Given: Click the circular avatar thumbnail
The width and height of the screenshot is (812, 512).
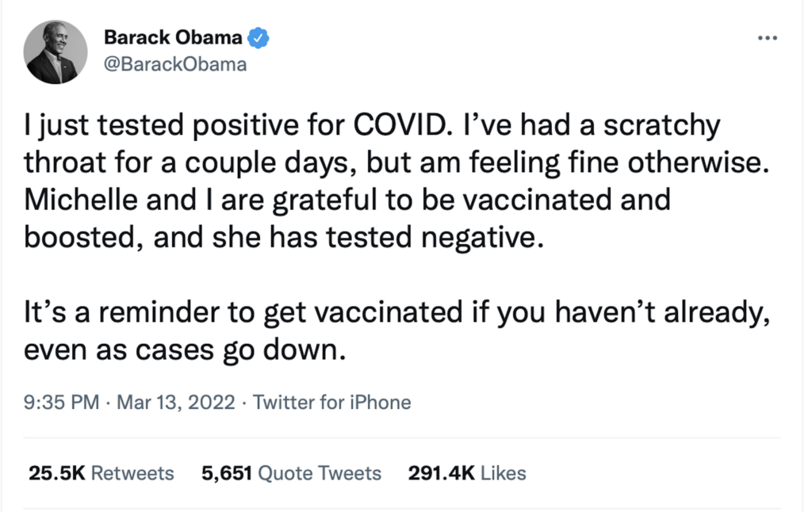Looking at the screenshot, I should (x=56, y=52).
